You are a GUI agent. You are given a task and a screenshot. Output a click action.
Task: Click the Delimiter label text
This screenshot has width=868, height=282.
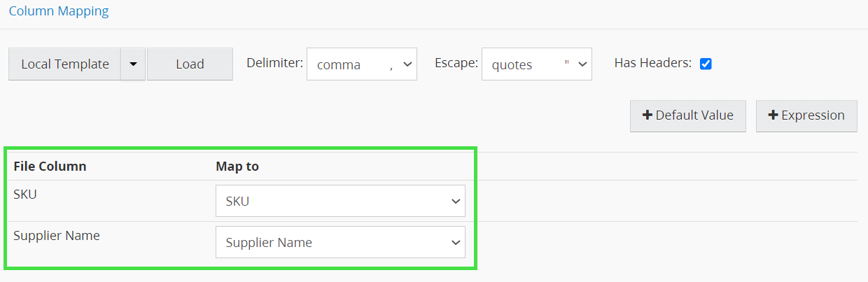pos(274,63)
